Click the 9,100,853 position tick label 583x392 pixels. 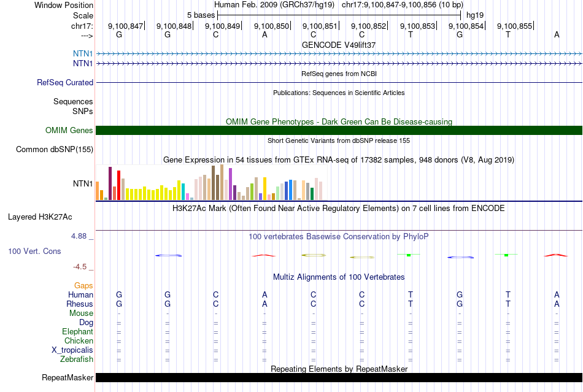click(417, 26)
